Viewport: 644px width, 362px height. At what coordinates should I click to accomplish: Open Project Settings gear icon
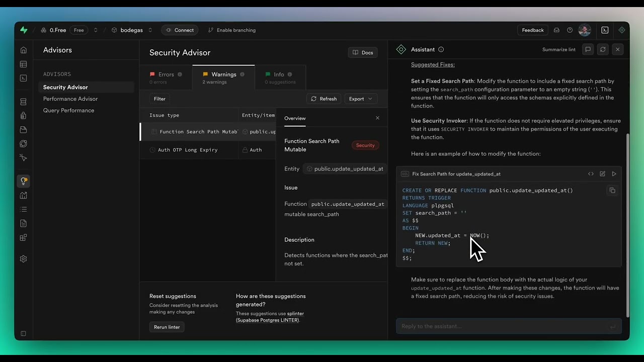23,259
